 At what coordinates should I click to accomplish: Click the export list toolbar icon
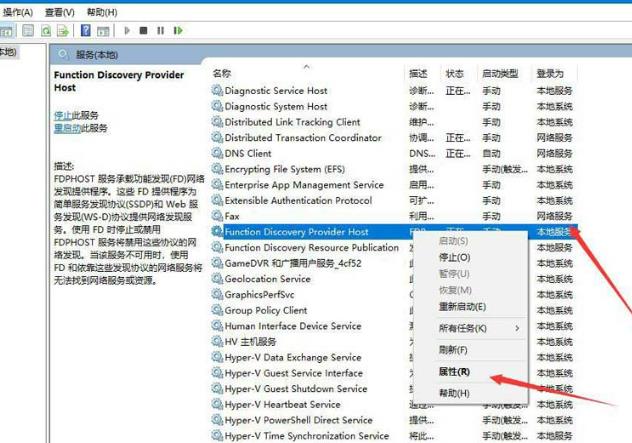click(63, 31)
